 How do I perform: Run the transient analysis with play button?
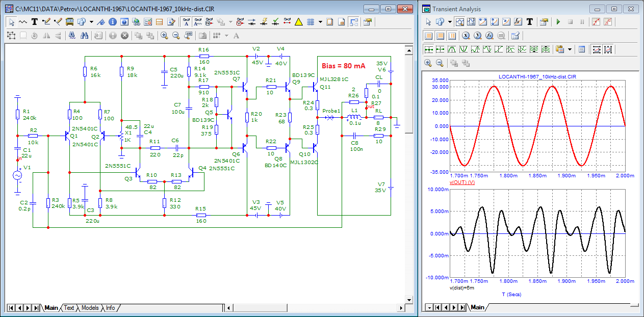click(558, 22)
